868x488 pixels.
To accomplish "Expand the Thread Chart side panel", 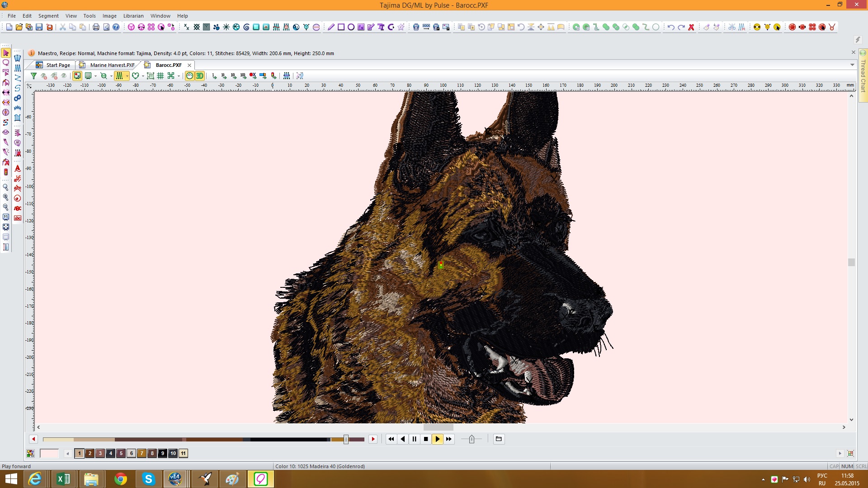I will click(863, 75).
